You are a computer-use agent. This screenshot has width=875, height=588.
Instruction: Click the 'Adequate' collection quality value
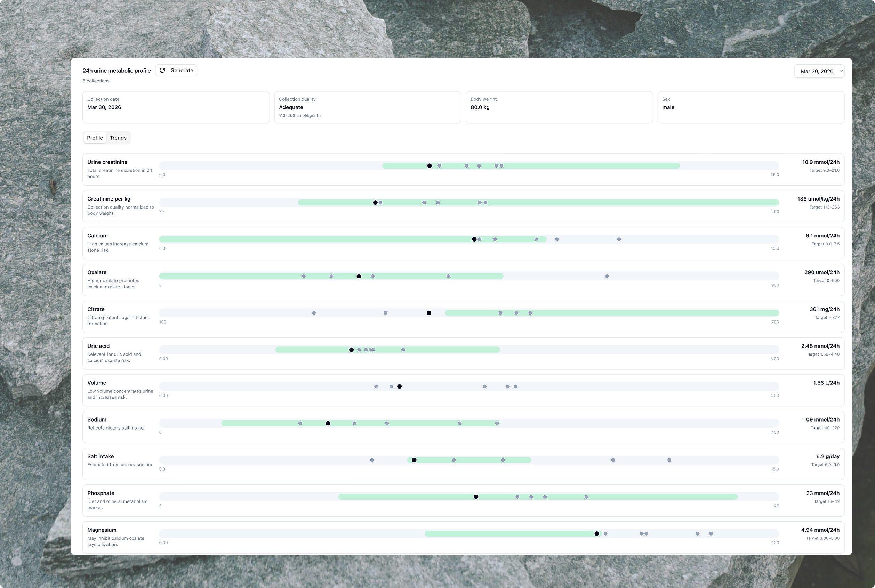[x=291, y=107]
